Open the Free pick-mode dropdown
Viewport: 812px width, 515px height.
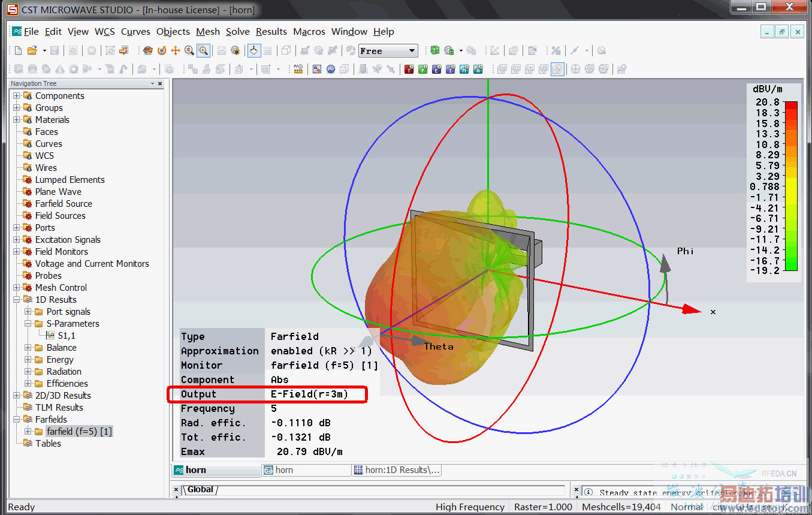point(412,51)
